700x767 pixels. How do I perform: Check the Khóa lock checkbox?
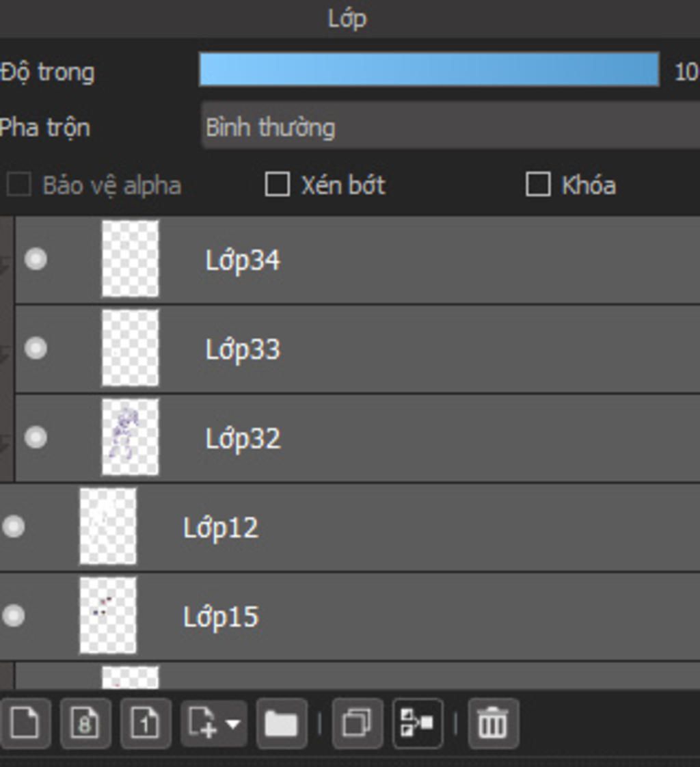point(538,185)
